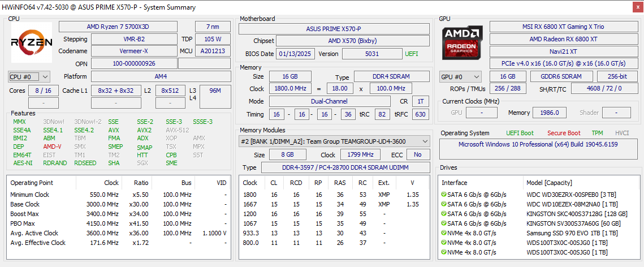Click the PBO Max operating point row
Image resolution: width=644 pixels, height=267 pixels.
[118, 223]
